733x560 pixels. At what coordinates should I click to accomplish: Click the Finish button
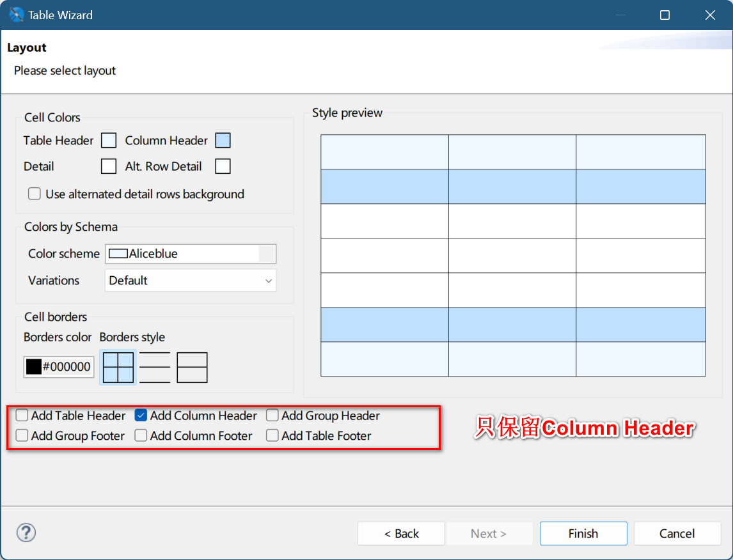click(583, 533)
